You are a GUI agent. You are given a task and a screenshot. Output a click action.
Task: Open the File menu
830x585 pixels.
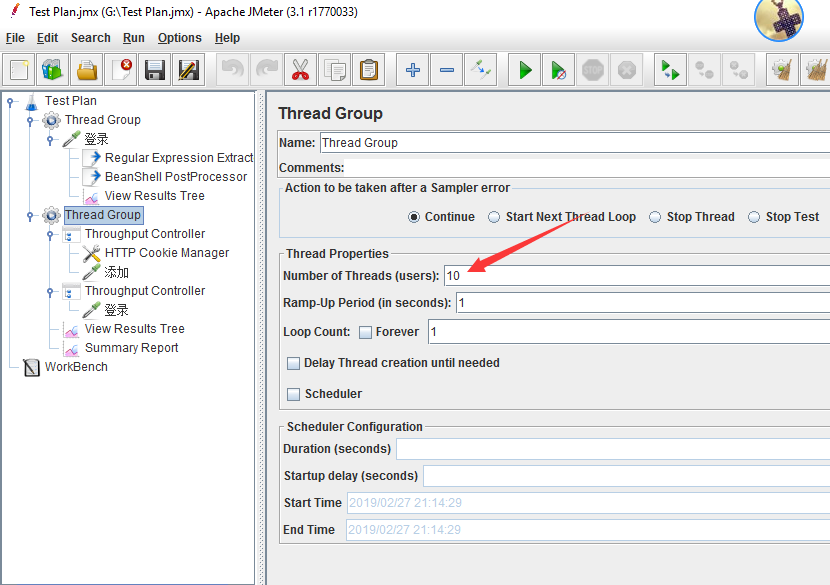(x=15, y=38)
